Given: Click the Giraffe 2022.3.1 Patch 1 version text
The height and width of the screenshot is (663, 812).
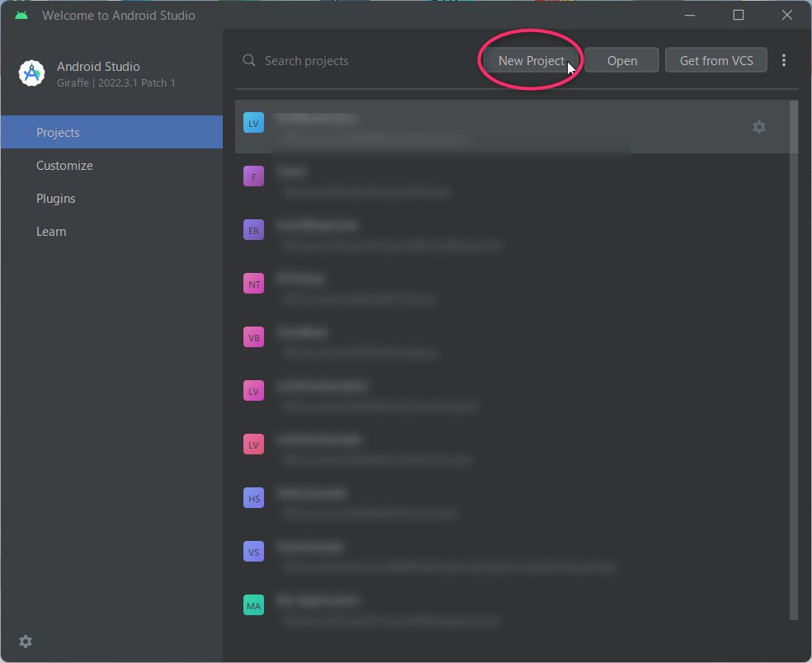Looking at the screenshot, I should 116,82.
